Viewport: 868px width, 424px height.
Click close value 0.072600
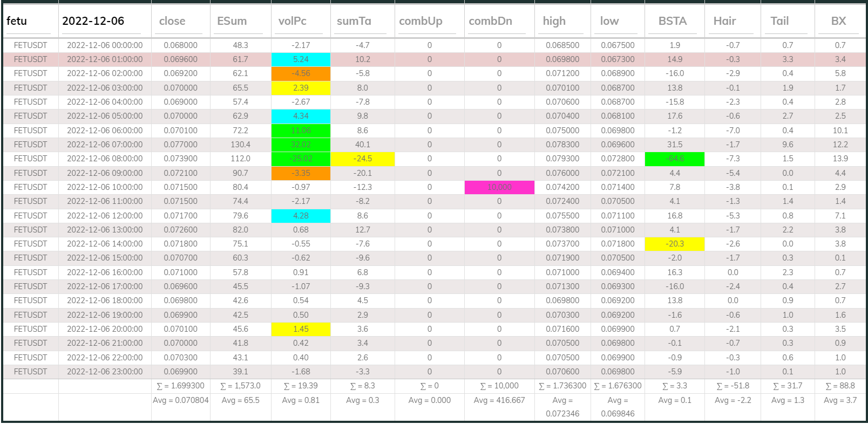point(180,230)
